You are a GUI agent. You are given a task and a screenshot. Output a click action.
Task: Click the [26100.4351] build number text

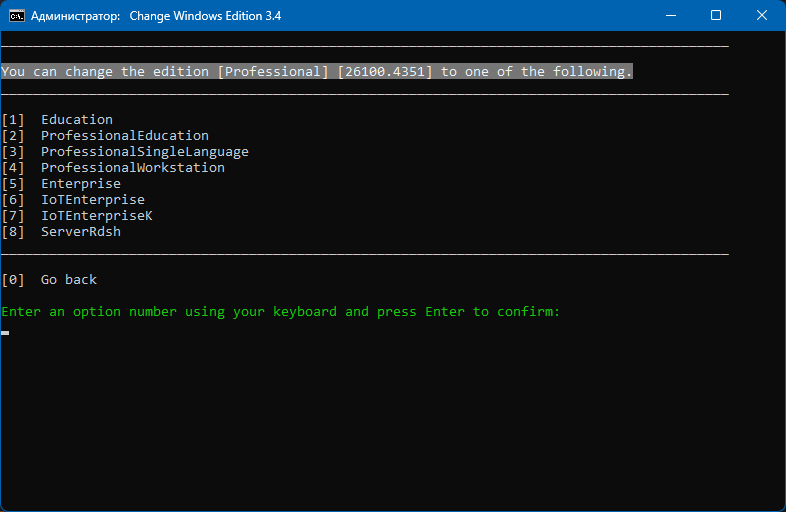pos(385,72)
